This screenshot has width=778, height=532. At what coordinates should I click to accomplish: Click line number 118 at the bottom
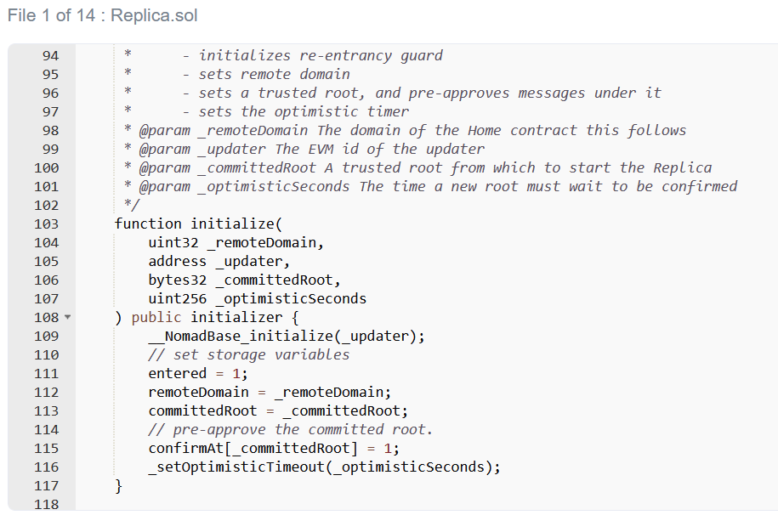[46, 504]
